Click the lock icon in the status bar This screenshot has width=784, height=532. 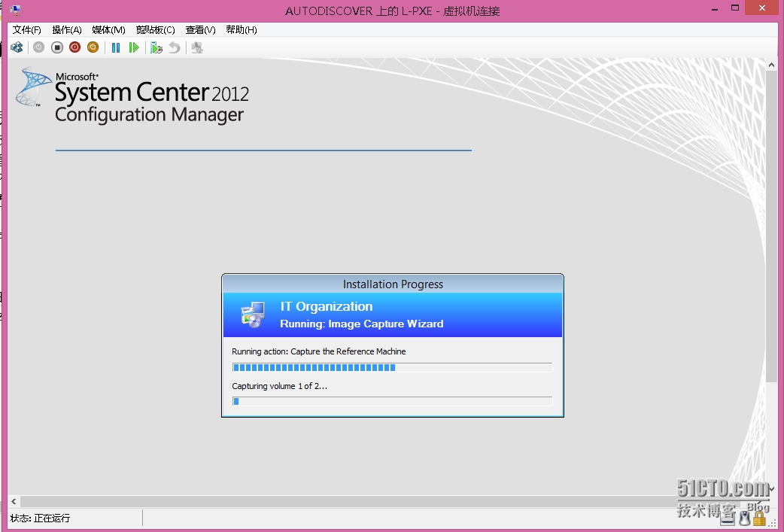click(x=759, y=518)
